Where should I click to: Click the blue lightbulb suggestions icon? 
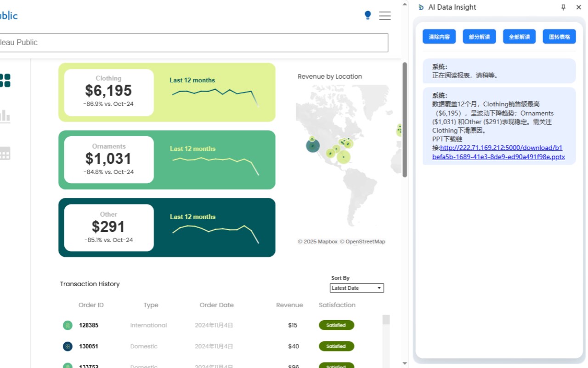367,15
